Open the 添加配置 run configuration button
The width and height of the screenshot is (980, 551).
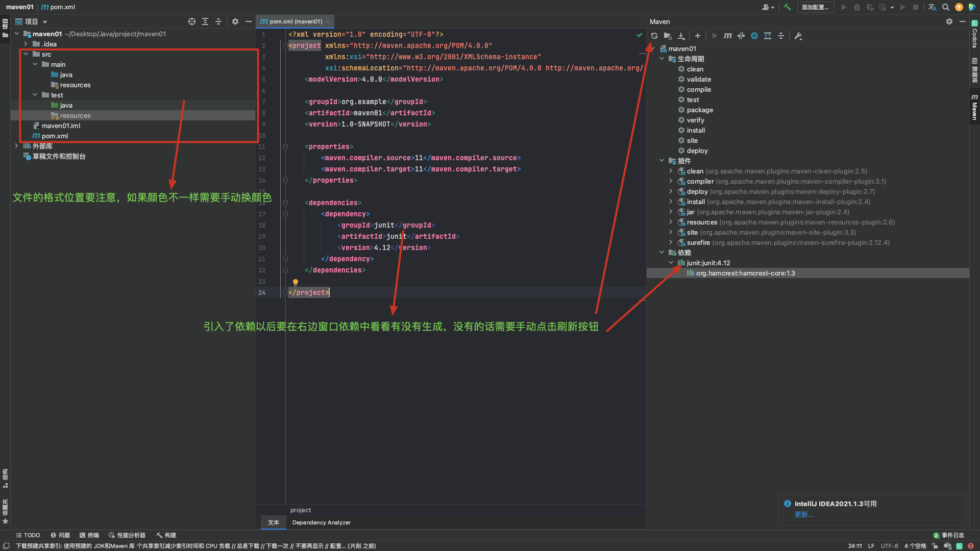816,7
